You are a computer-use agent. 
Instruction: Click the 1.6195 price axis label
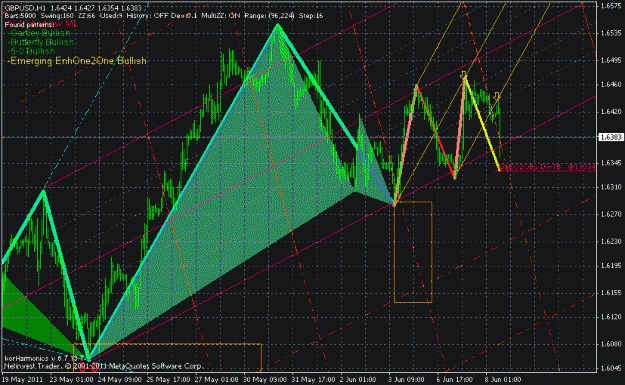click(x=611, y=265)
